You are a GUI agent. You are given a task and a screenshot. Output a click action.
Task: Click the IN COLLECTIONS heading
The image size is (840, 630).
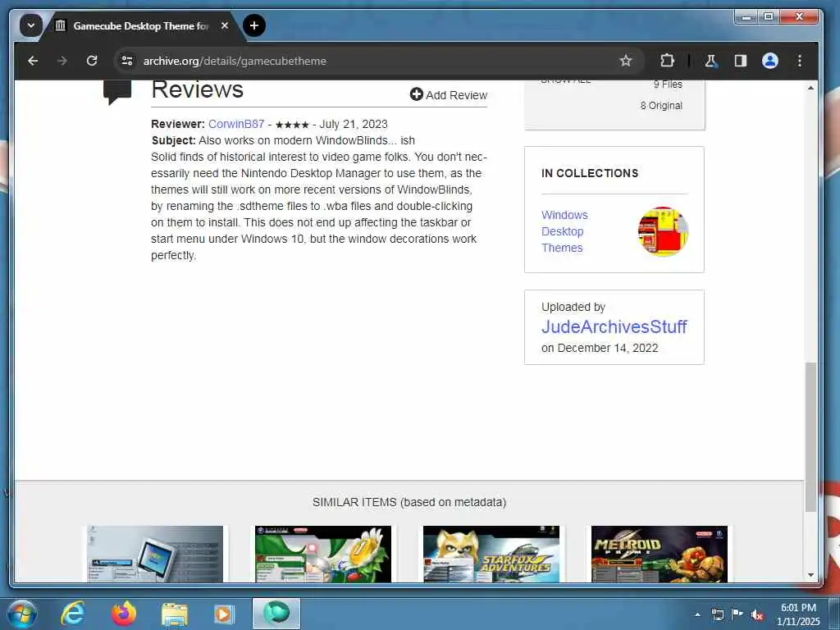point(590,173)
